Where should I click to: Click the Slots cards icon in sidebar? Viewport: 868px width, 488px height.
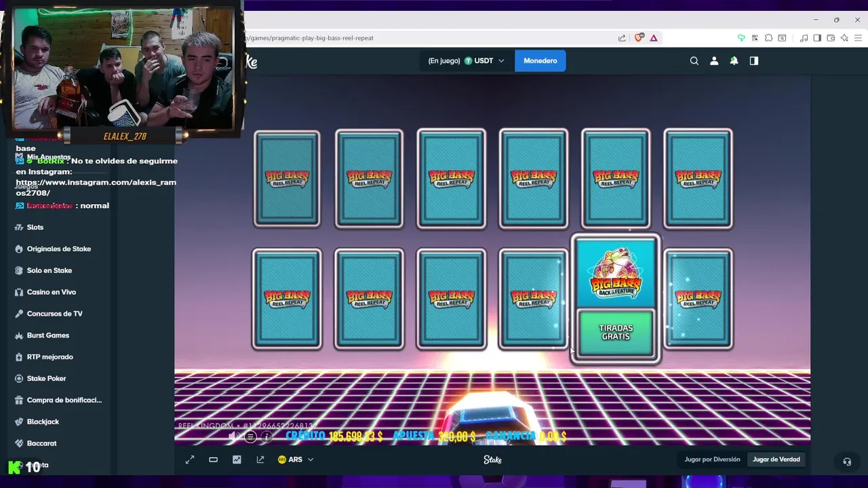tap(19, 227)
